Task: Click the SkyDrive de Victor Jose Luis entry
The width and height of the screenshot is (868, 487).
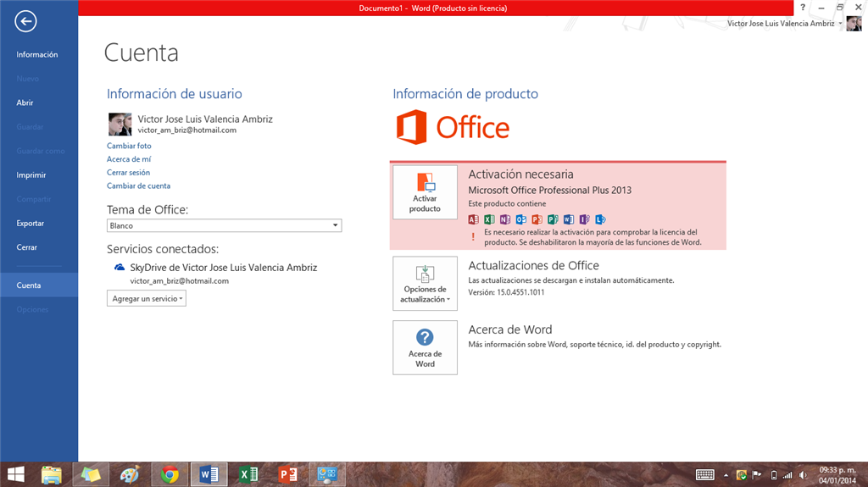Action: click(x=224, y=268)
